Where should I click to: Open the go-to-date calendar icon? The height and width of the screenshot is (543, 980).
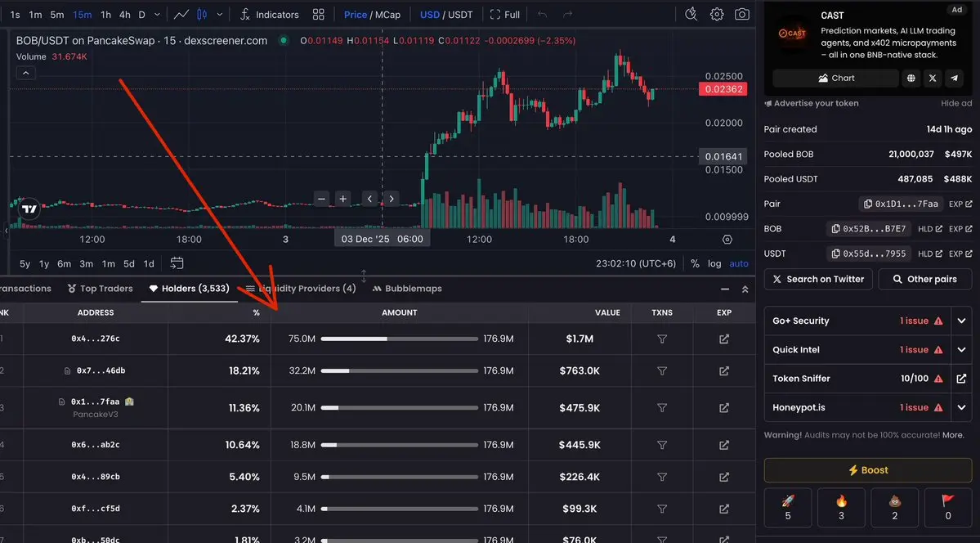pos(177,263)
